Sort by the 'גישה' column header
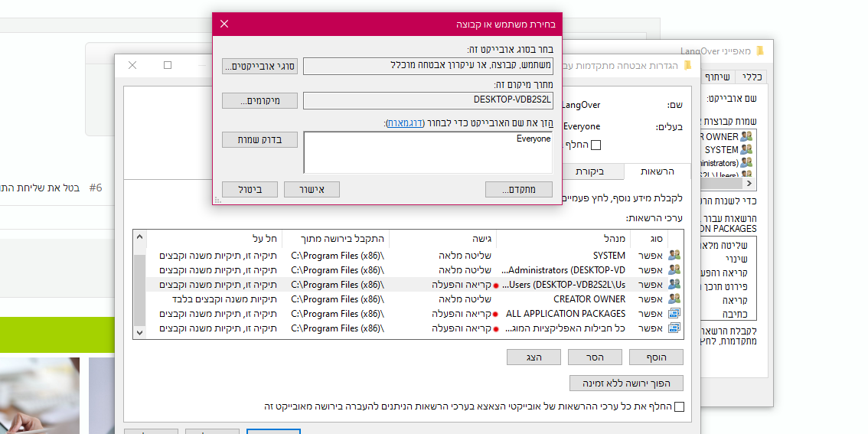868x434 pixels. pos(443,239)
